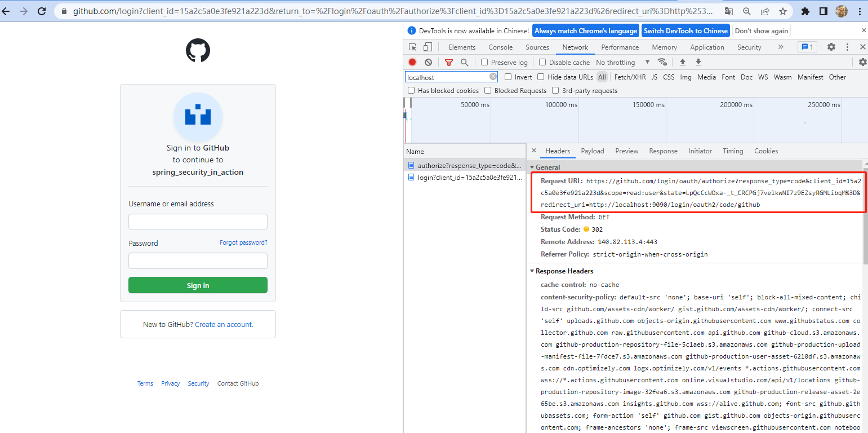Click the Username or email address field
This screenshot has height=433, width=868.
click(198, 222)
